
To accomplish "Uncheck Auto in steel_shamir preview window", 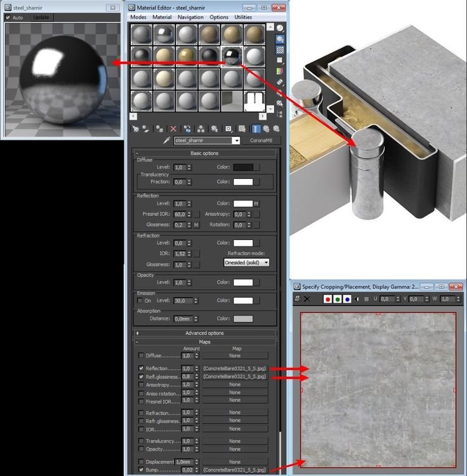I will (8, 18).
